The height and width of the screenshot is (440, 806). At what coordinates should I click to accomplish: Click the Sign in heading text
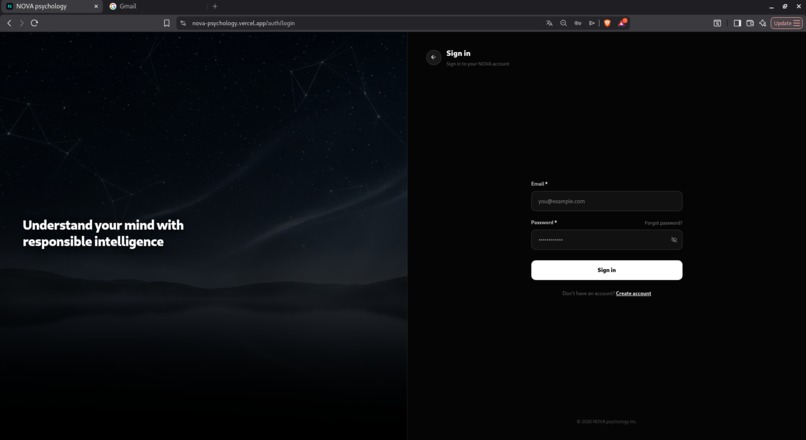pos(458,53)
